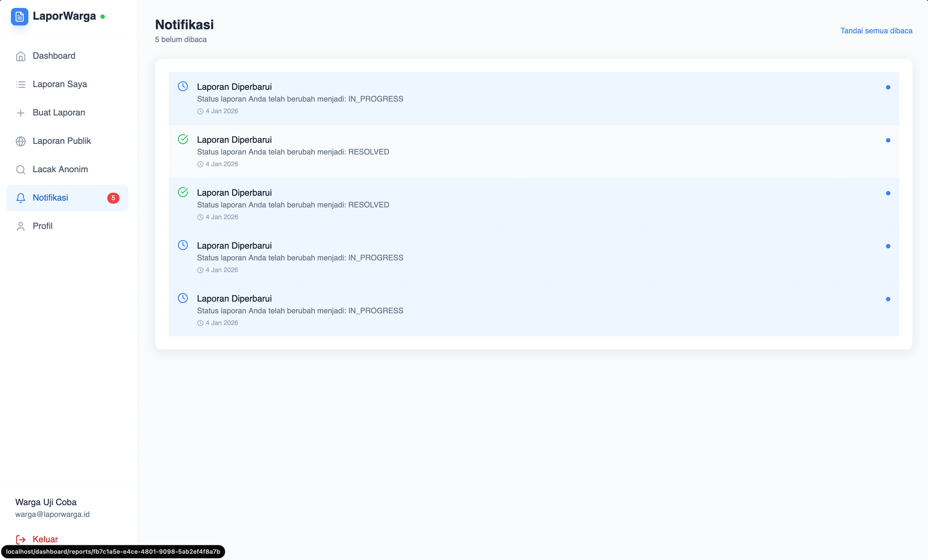
Task: Click the LaporWarga document logo icon
Action: click(x=20, y=17)
